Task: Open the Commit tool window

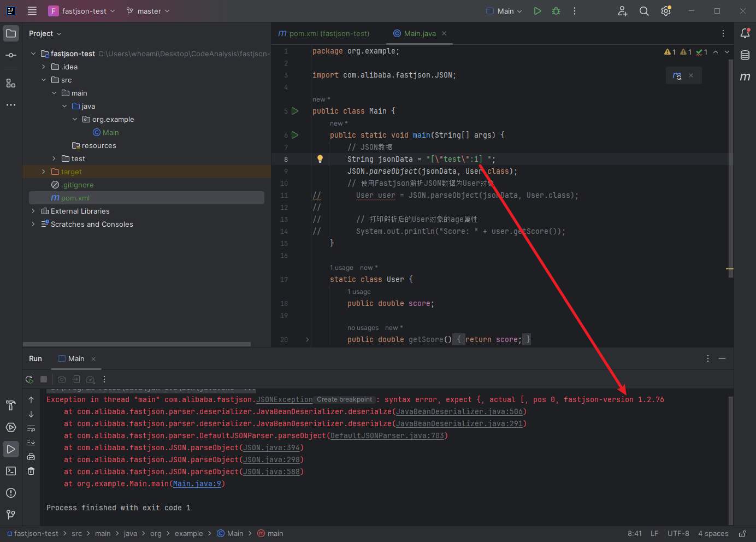Action: 11,55
